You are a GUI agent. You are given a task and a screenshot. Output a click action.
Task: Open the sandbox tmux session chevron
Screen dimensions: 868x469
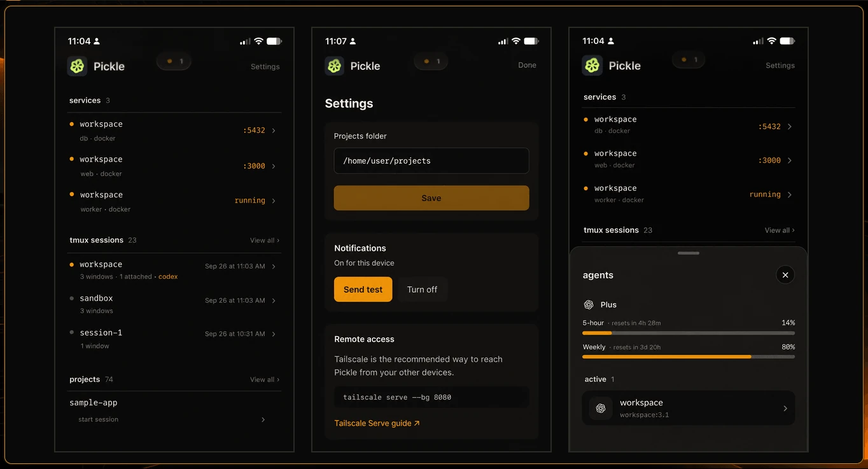(274, 300)
